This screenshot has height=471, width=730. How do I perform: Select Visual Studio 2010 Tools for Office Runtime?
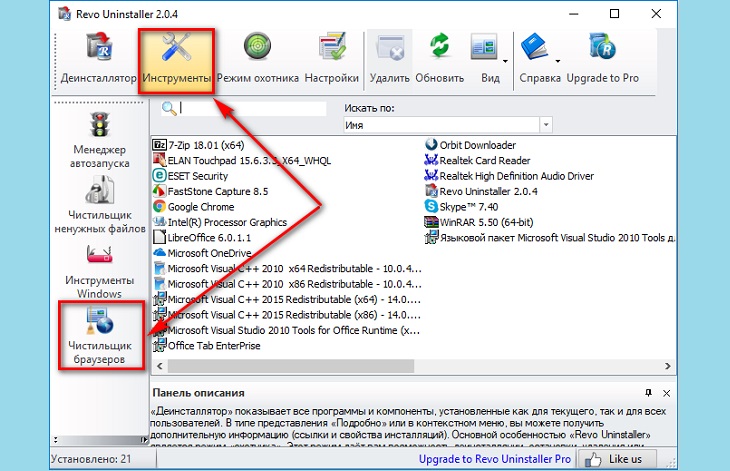click(286, 330)
